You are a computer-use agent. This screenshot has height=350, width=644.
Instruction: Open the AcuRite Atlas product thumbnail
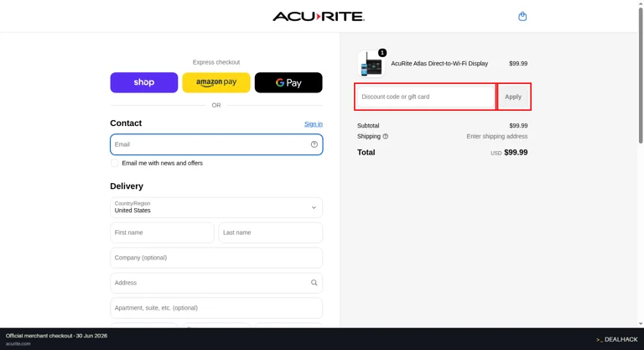pos(371,64)
